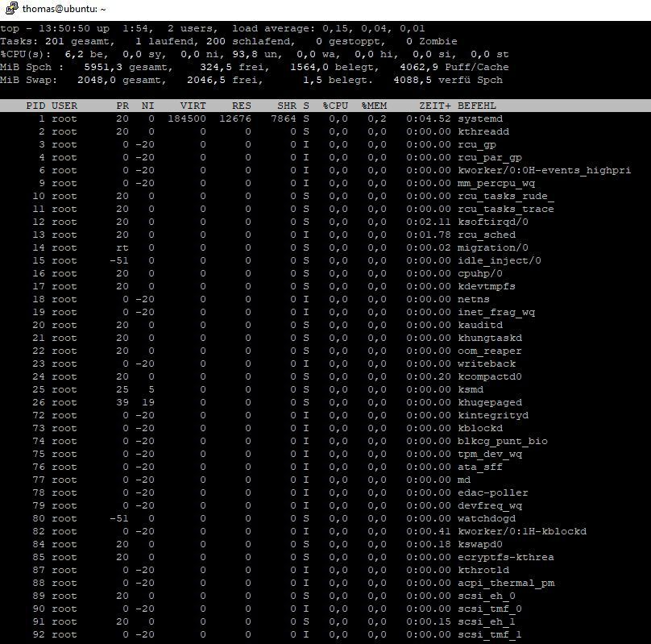Click the rcu_par_gp process entry
This screenshot has width=651, height=644.
point(490,157)
